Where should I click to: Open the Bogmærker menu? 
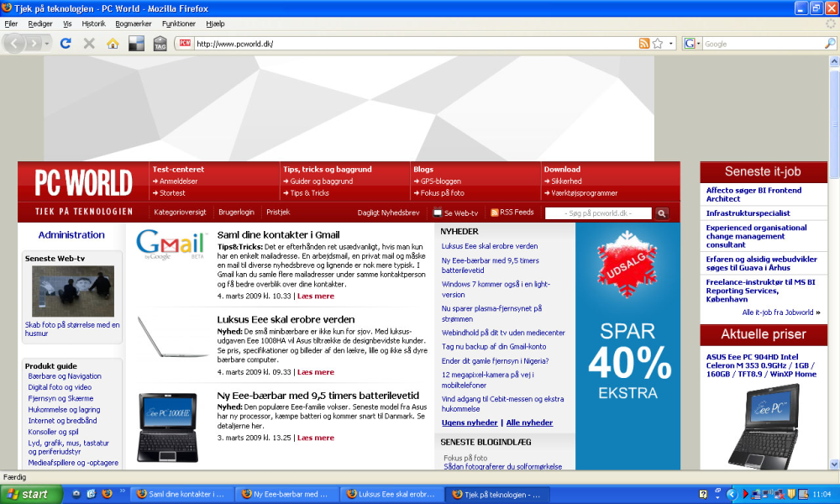coord(134,24)
